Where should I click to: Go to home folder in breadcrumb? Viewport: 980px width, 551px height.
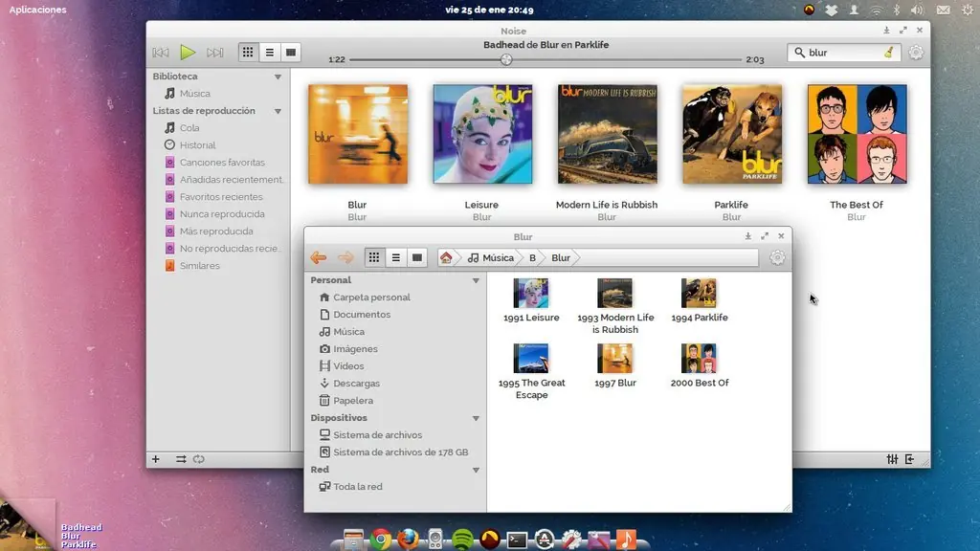click(x=446, y=257)
